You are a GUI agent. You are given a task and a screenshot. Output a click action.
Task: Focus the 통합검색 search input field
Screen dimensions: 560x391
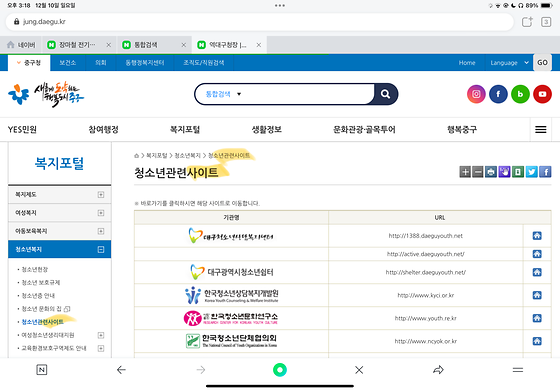[x=309, y=94]
